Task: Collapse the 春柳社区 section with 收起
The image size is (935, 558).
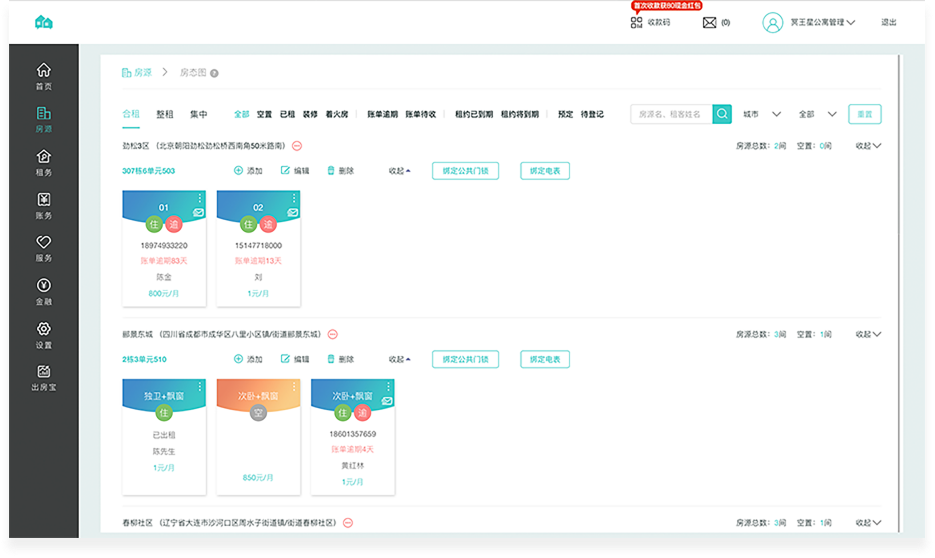Action: click(x=868, y=522)
